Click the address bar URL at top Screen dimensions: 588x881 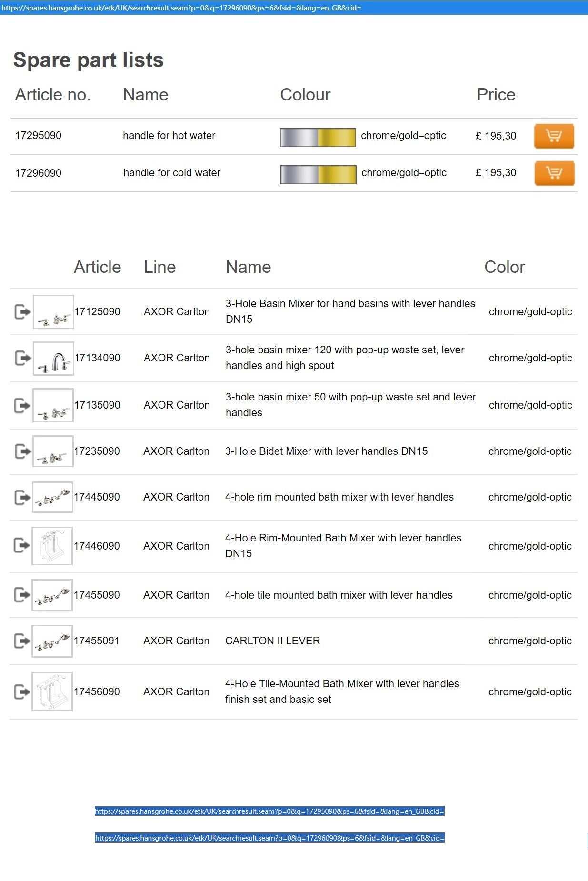click(181, 8)
